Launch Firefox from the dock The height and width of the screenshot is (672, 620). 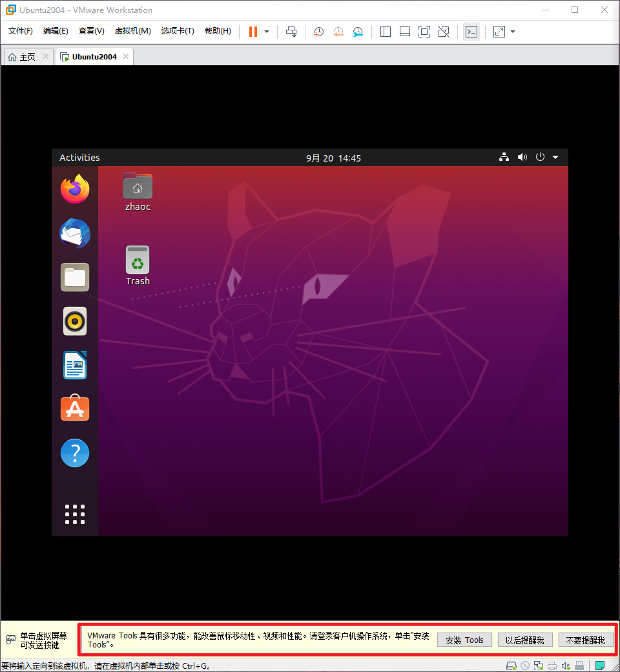click(x=74, y=189)
